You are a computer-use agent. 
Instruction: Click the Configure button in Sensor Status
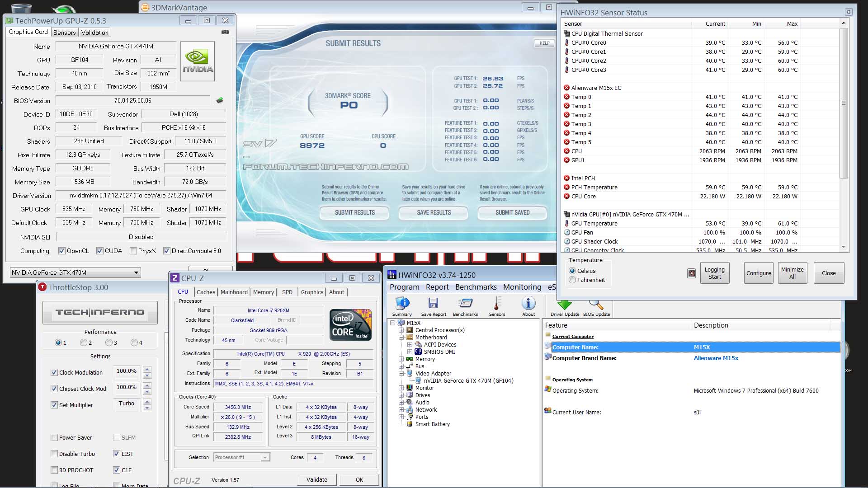point(759,273)
